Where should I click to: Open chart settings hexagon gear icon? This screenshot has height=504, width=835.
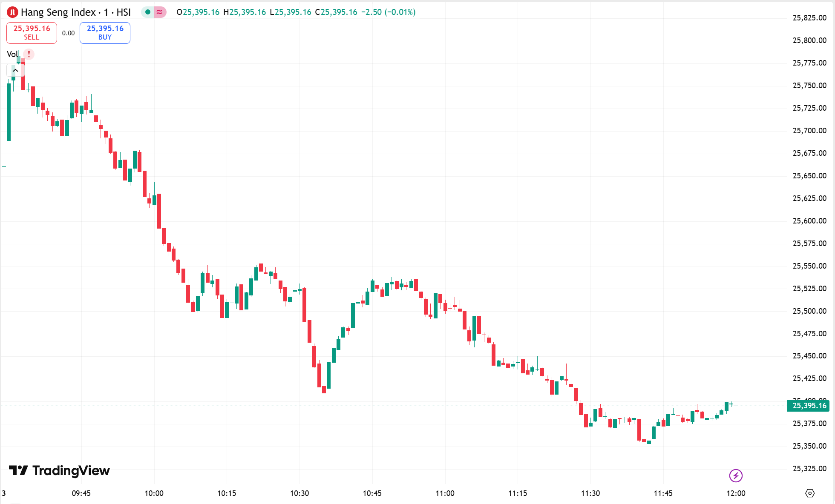(810, 493)
